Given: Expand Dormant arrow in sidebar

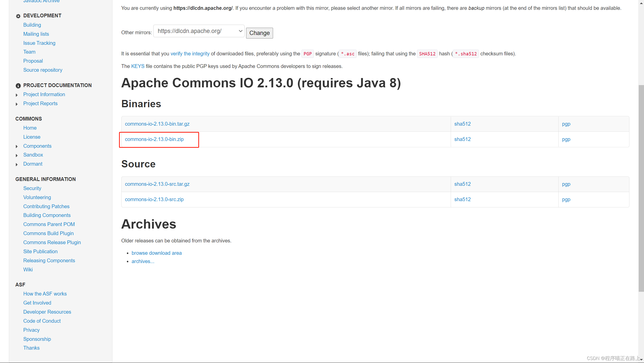Looking at the screenshot, I should click(x=17, y=164).
